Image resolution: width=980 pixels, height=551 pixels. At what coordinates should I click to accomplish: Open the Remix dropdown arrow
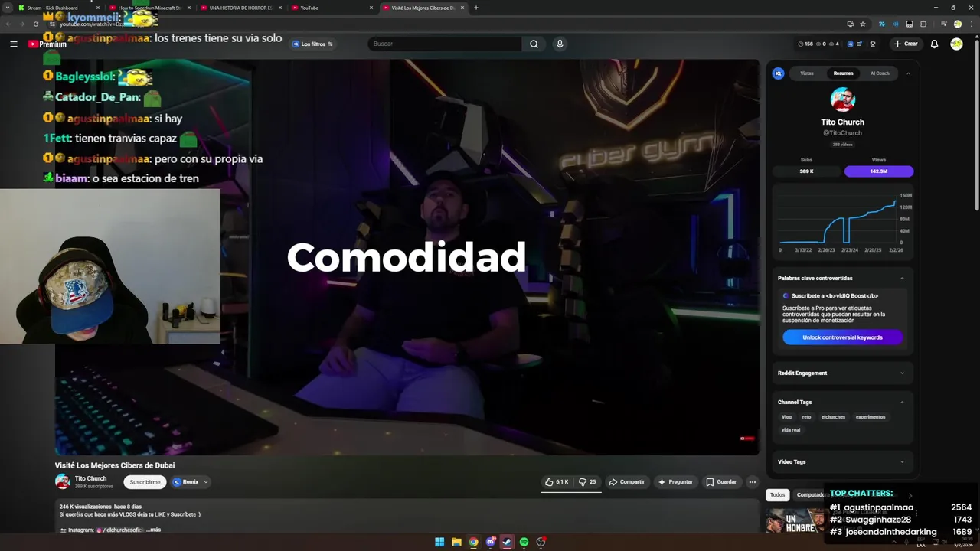[205, 482]
